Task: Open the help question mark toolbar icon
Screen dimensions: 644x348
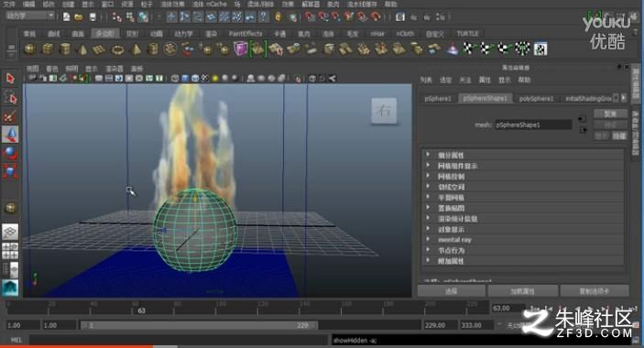Action: pyautogui.click(x=263, y=16)
